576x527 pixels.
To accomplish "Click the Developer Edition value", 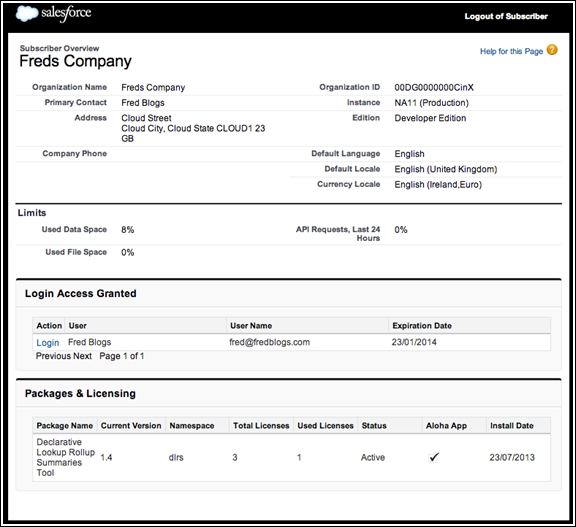I will (430, 118).
